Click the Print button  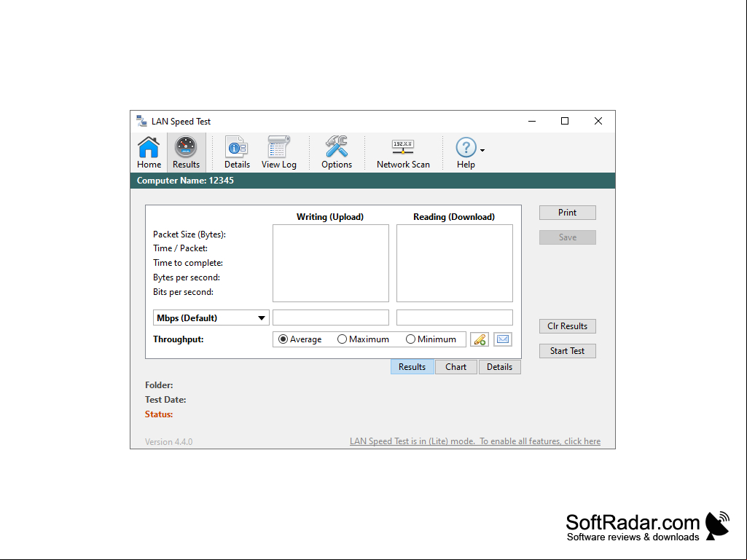568,213
